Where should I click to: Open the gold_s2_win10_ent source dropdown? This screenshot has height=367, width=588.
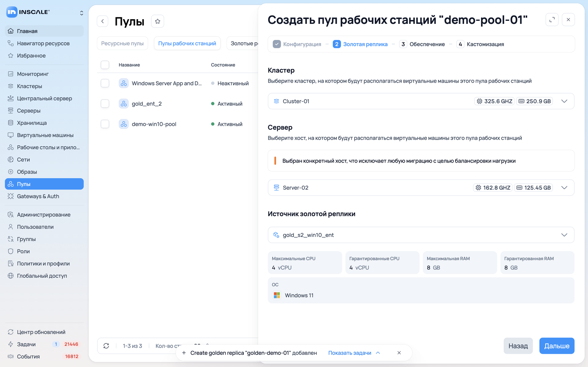421,235
